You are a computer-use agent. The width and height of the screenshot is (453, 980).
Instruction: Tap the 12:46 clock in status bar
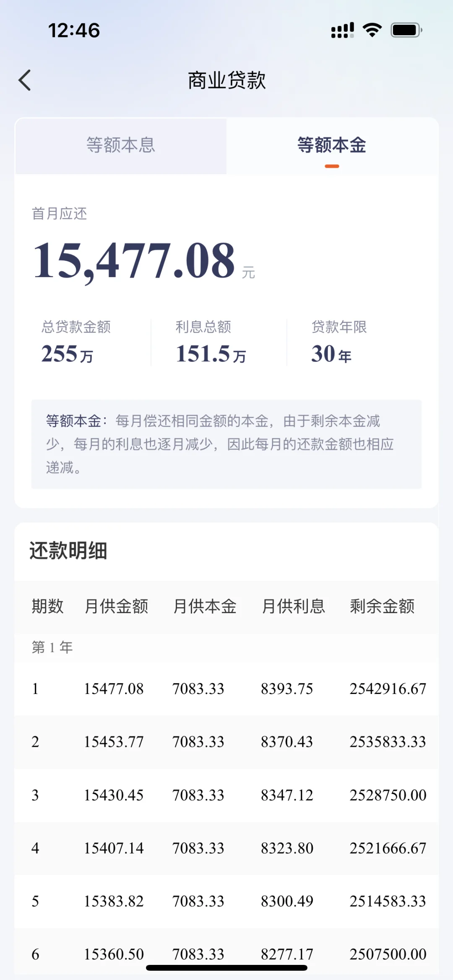pos(74,31)
